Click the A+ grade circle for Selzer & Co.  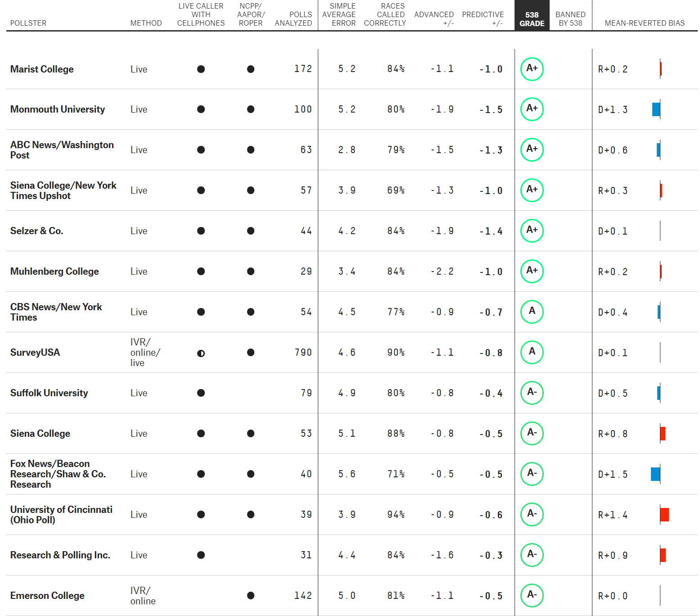pyautogui.click(x=532, y=231)
